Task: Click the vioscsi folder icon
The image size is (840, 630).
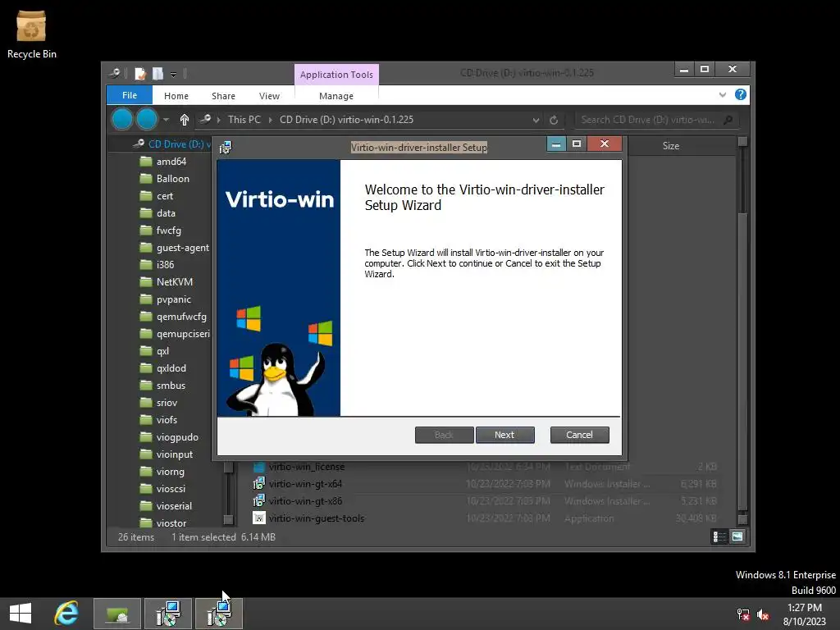Action: point(146,489)
